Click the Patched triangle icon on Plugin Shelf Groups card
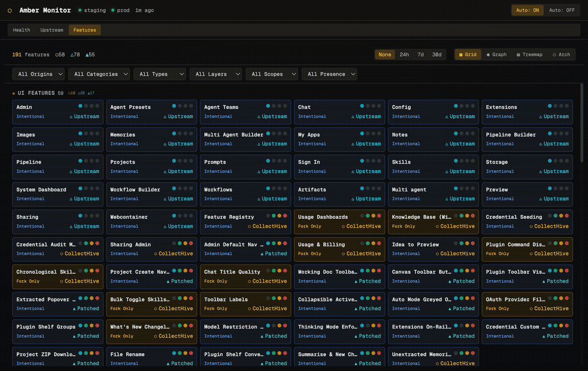588x371 pixels. 74,336
